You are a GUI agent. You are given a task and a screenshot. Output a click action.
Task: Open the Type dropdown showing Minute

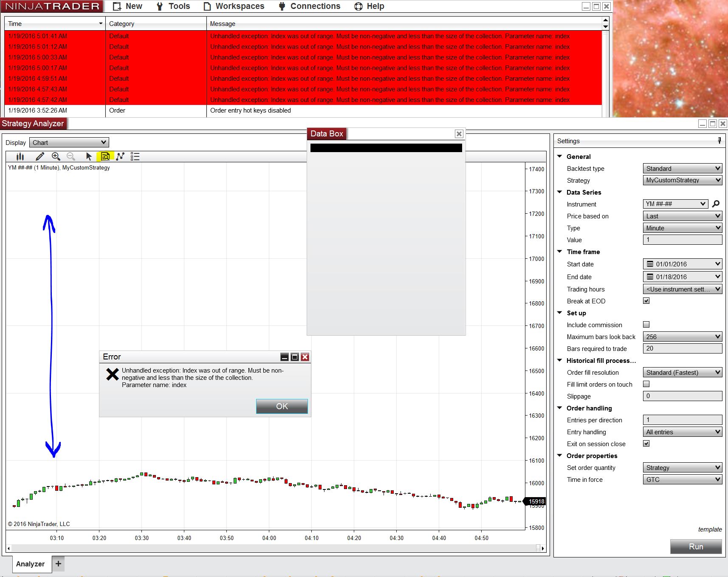click(x=683, y=228)
